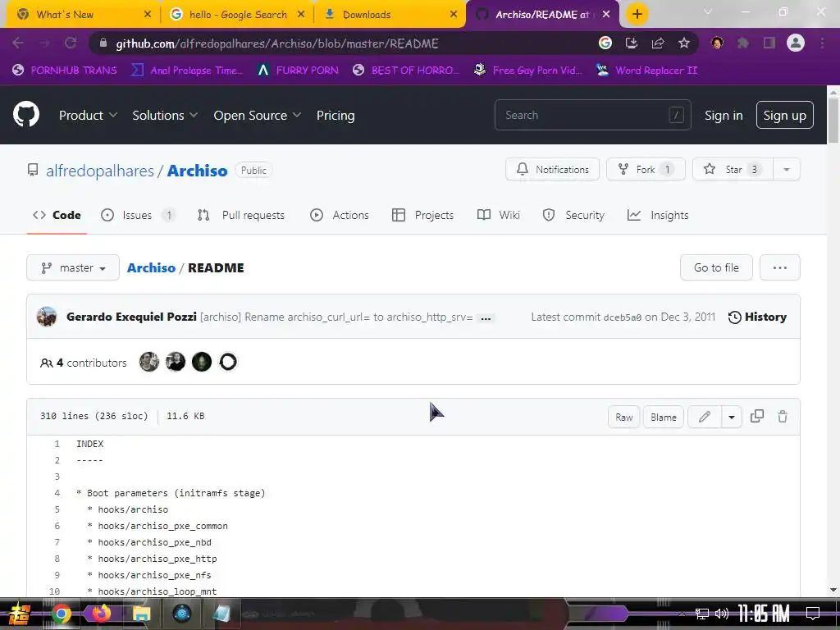Click the GitHub search field
840x630 pixels.
pos(592,115)
